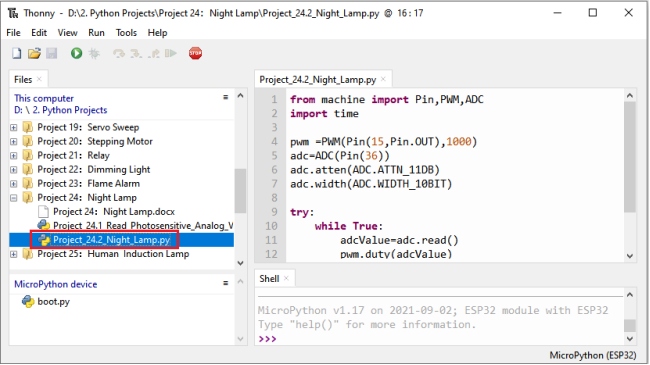Viewport: 650px width, 365px height.
Task: Click the Resume toolbar icon
Action: pyautogui.click(x=171, y=53)
